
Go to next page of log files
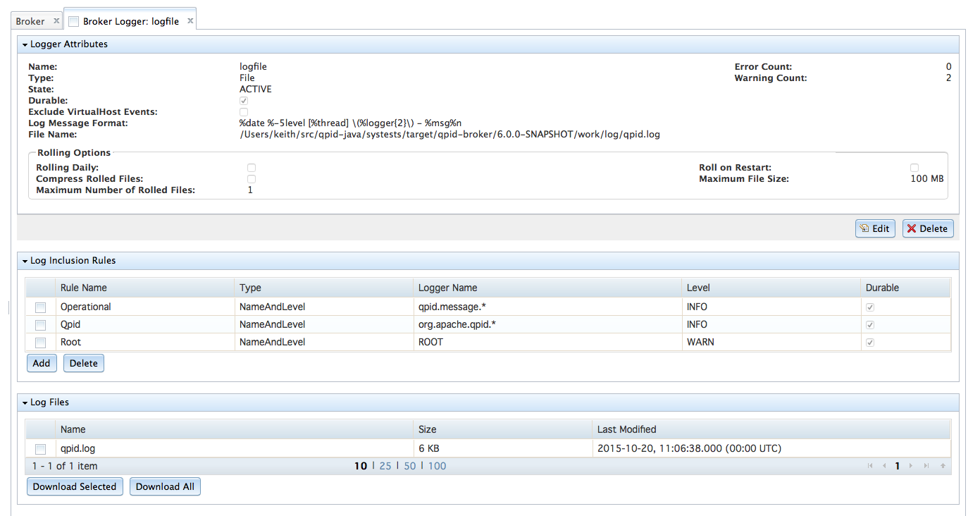tap(911, 466)
